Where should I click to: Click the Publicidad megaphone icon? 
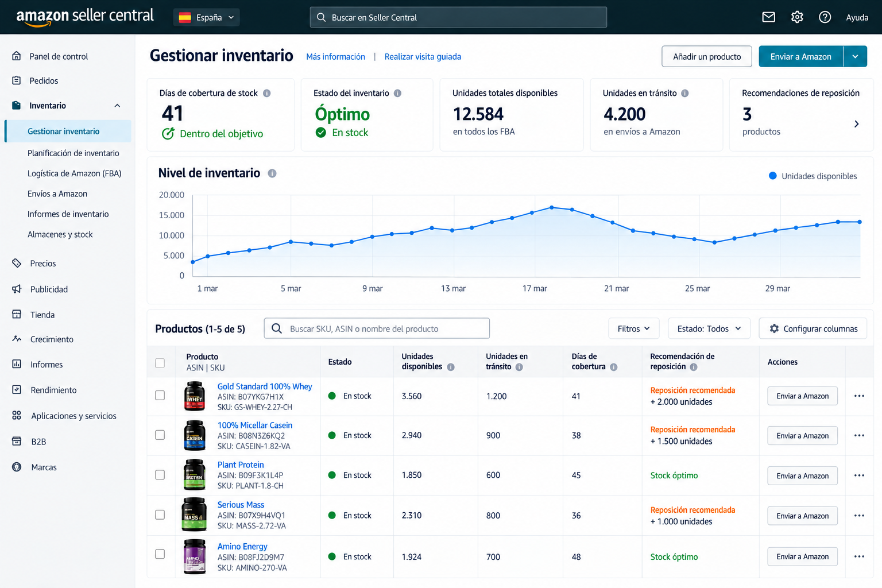coord(17,289)
